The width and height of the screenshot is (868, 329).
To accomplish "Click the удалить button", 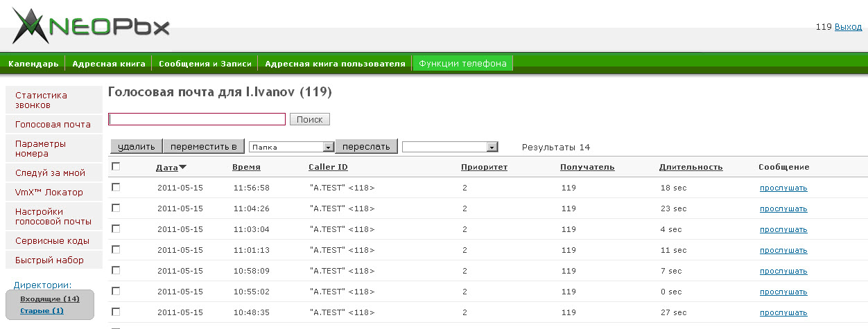I will pyautogui.click(x=137, y=146).
